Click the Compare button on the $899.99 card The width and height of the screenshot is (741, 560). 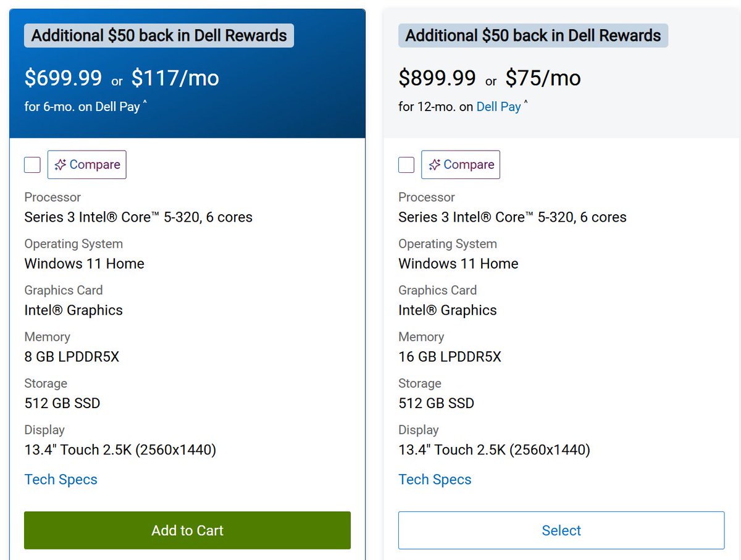click(x=461, y=165)
